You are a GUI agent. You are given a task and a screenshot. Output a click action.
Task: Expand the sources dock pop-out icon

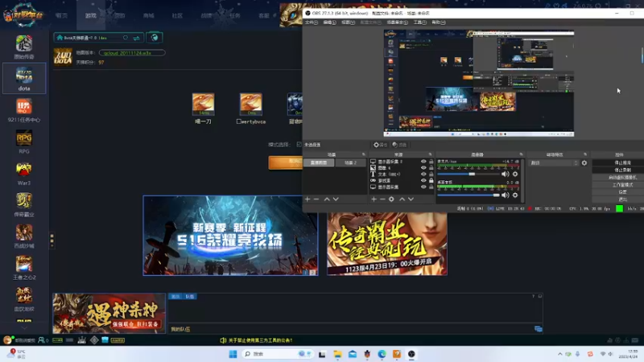click(431, 154)
